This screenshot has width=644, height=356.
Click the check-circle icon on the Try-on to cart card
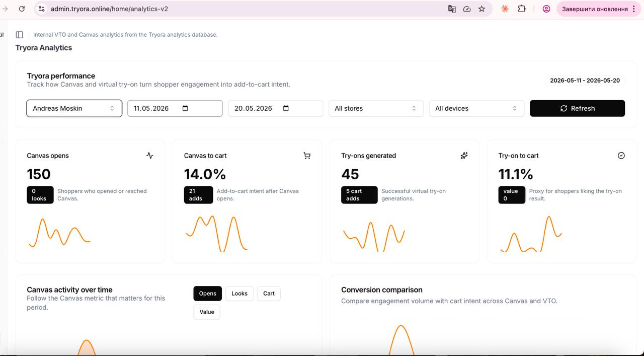click(x=621, y=156)
